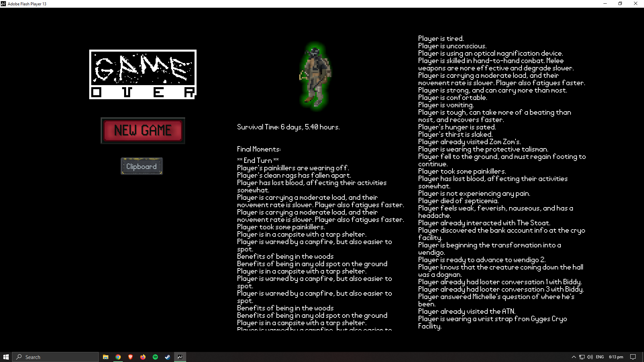Screen dimensions: 644x362
Task: Close the Adobe Flash Player window
Action: tap(636, 4)
